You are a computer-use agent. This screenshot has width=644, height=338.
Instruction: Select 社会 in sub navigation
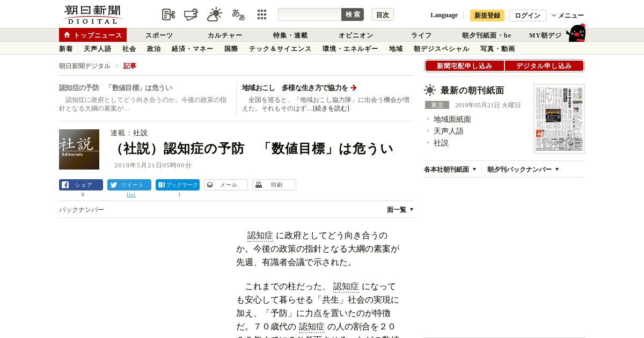coord(129,49)
